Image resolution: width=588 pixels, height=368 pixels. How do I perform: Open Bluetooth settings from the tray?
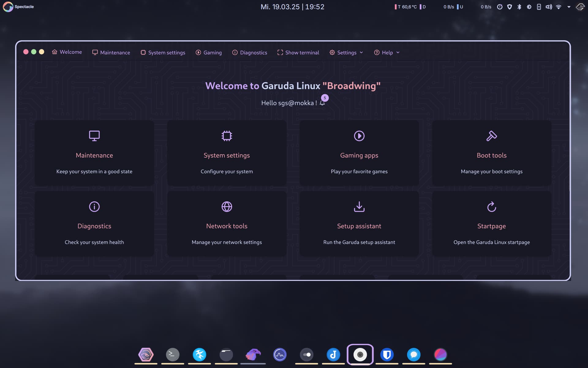(519, 7)
